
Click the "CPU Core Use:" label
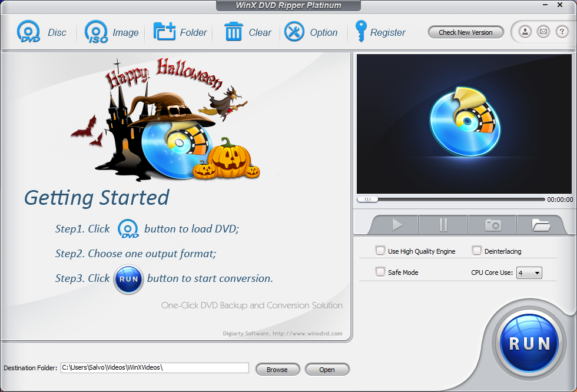tap(492, 273)
